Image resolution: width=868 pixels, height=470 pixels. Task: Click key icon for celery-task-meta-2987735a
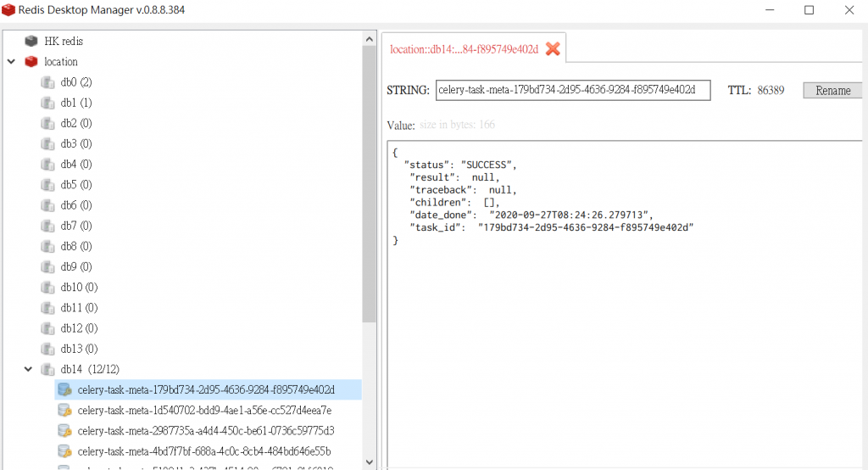coord(64,431)
